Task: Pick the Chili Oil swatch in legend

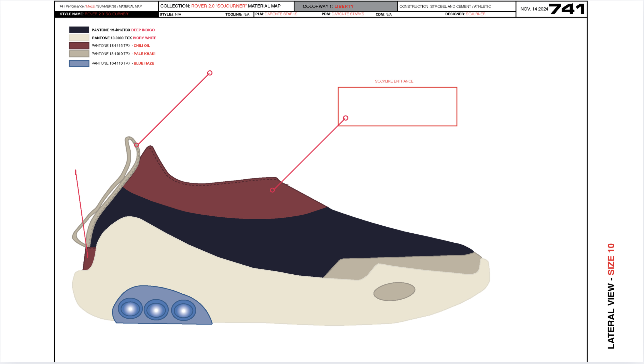Action: coord(79,46)
